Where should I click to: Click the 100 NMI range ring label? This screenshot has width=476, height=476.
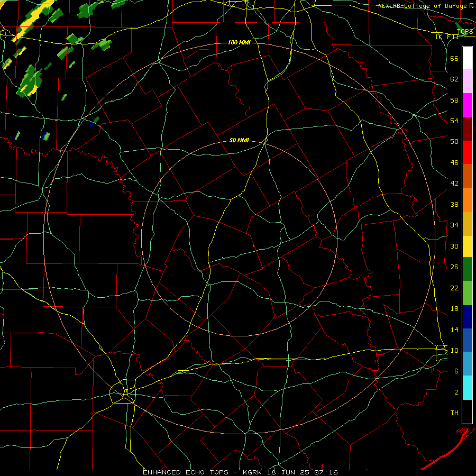pos(239,42)
